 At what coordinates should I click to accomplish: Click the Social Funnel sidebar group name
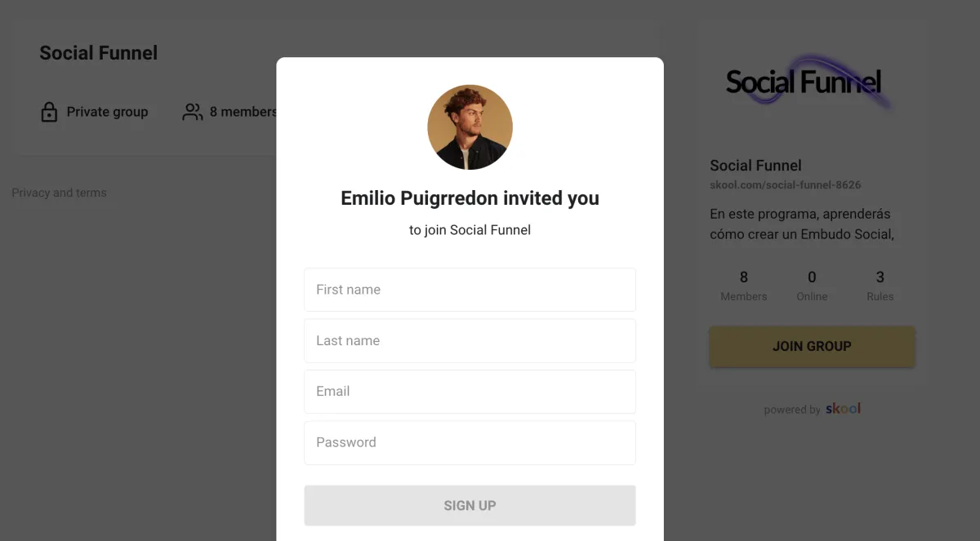tap(755, 165)
